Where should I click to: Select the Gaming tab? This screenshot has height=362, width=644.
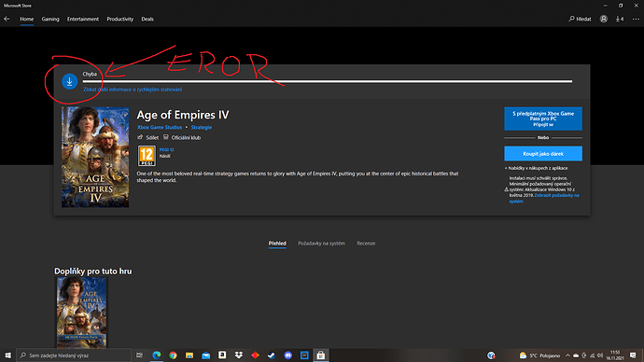coord(50,19)
